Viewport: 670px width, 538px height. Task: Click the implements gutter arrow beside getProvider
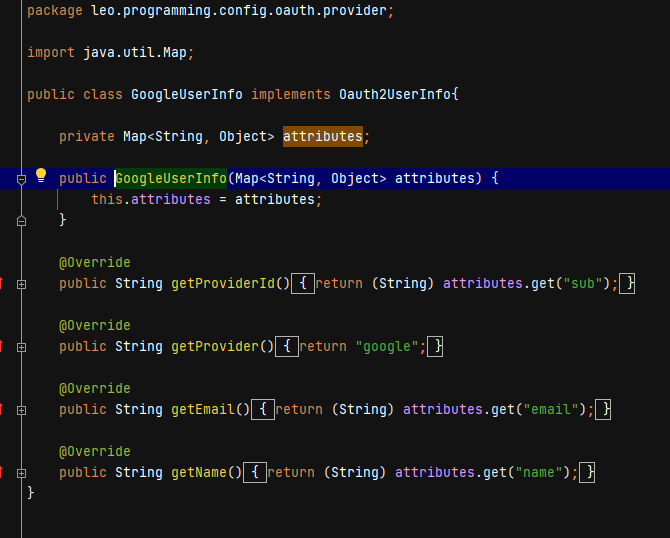point(1,346)
